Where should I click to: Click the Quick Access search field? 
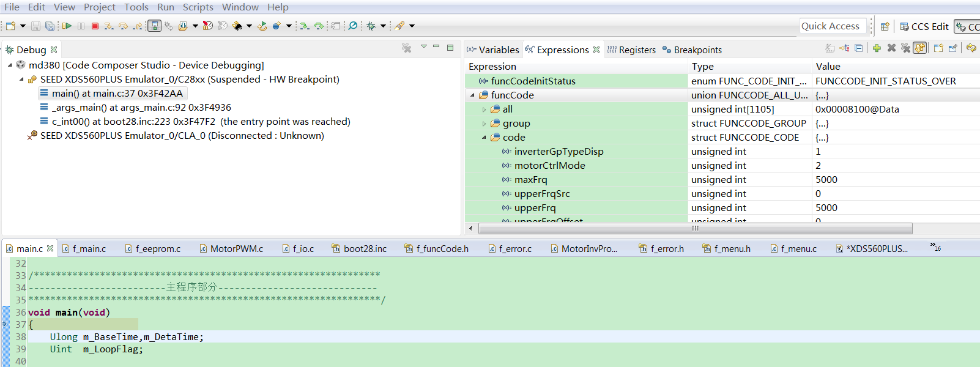click(x=832, y=26)
